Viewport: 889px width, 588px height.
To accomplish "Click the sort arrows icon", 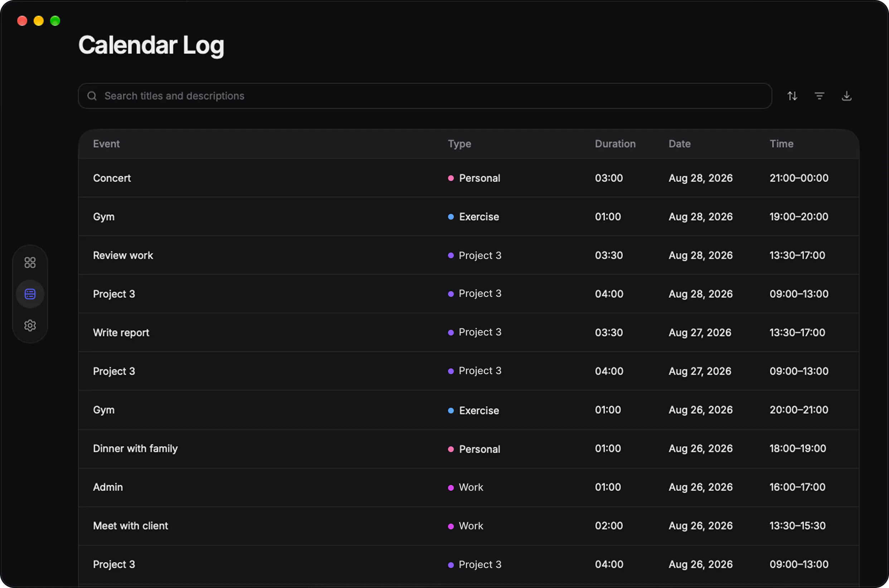I will click(792, 96).
